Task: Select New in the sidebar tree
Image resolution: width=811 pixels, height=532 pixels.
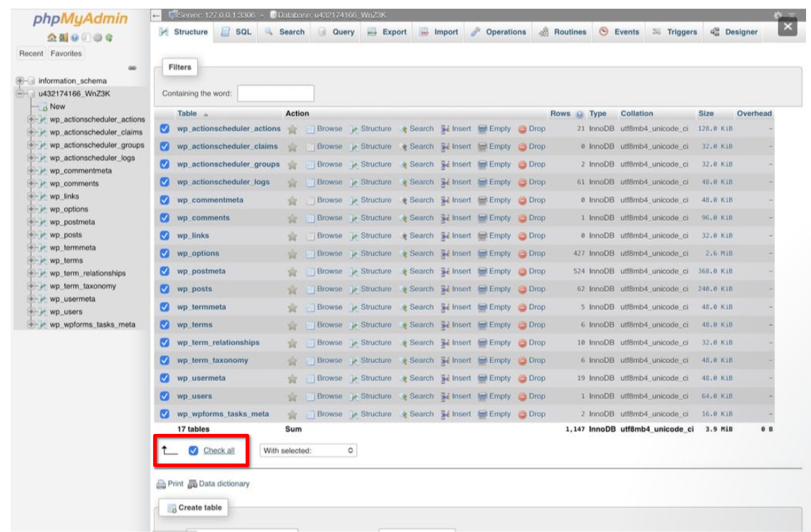Action: (x=57, y=107)
